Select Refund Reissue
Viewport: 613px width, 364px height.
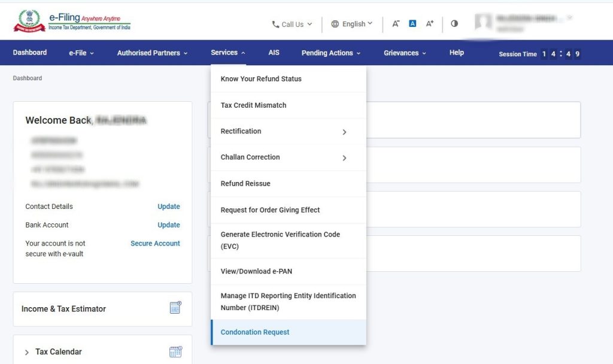pyautogui.click(x=289, y=183)
